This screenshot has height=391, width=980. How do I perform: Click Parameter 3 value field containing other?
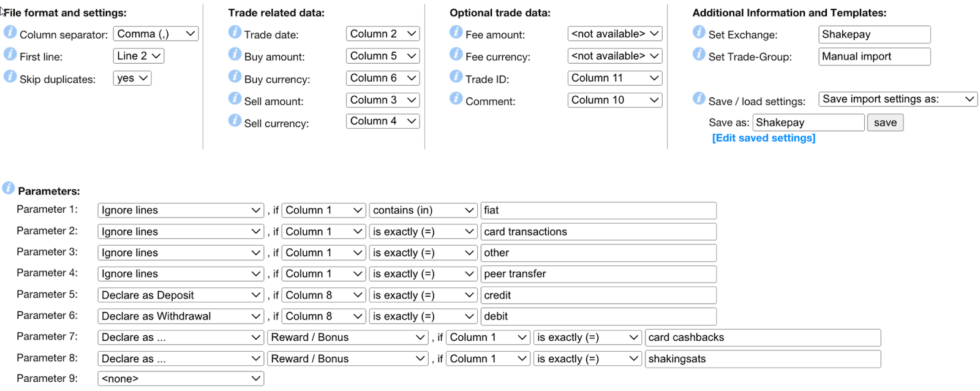click(x=598, y=252)
